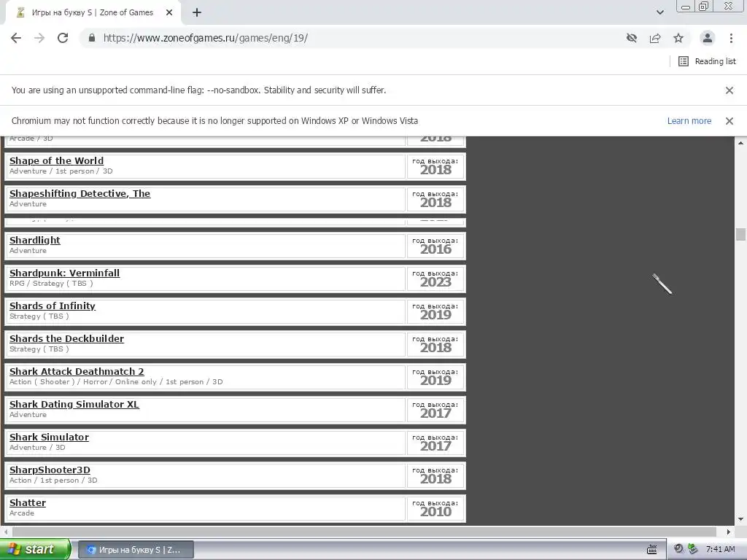Select the Zone of Games tab
The image size is (747, 560).
coord(93,13)
